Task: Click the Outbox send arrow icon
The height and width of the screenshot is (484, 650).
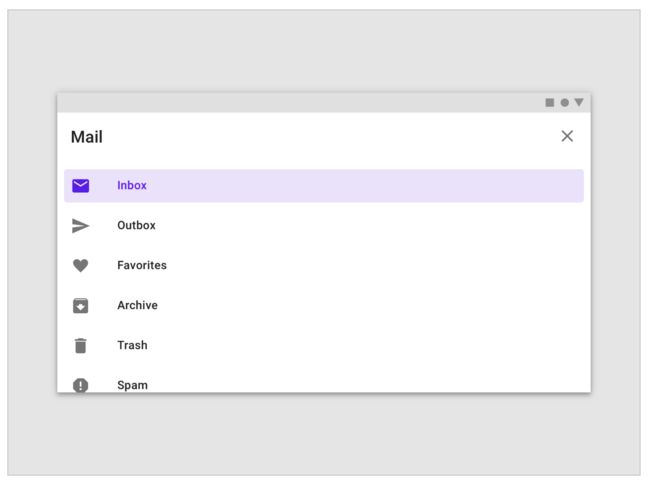Action: [x=80, y=226]
